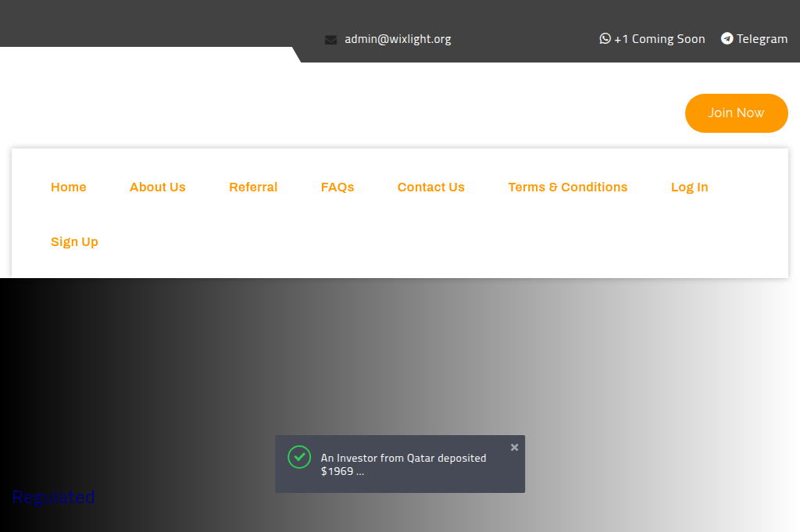The height and width of the screenshot is (532, 800).
Task: Click the WhatsApp icon next to Coming Soon
Action: click(x=604, y=38)
